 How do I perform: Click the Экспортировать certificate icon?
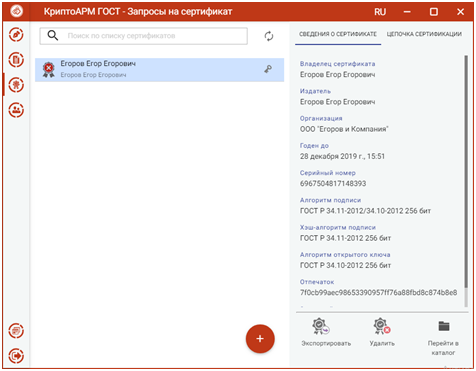pyautogui.click(x=320, y=326)
